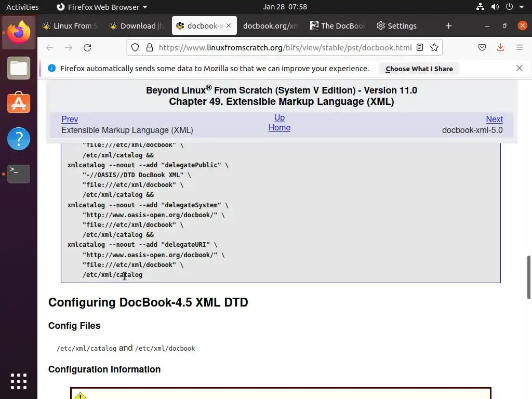Screen dimensions: 532x399
Task: Click the blue info icon in the notification bar
Action: 51,68
